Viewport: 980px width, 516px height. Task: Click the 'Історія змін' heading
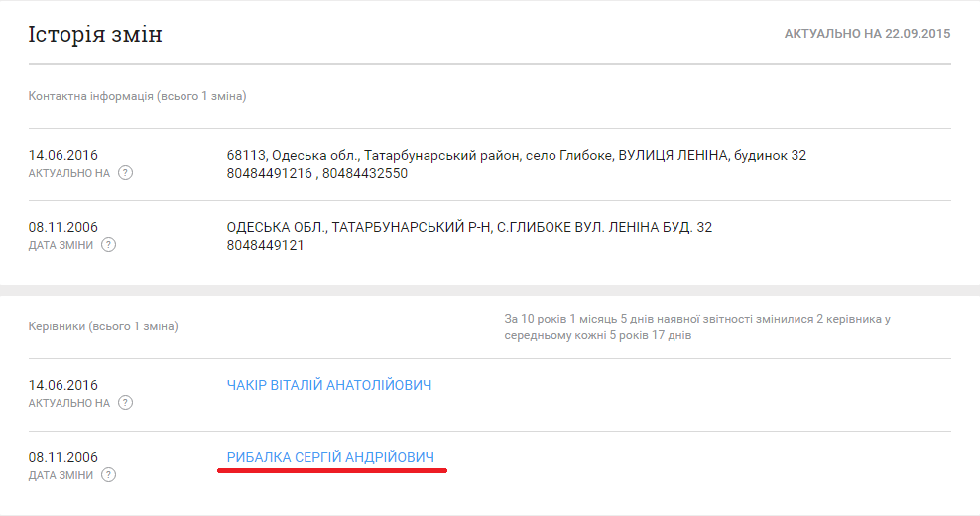point(95,35)
